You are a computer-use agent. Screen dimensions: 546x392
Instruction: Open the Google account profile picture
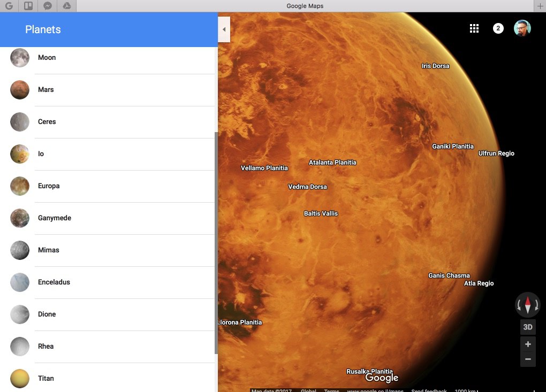[x=522, y=28]
